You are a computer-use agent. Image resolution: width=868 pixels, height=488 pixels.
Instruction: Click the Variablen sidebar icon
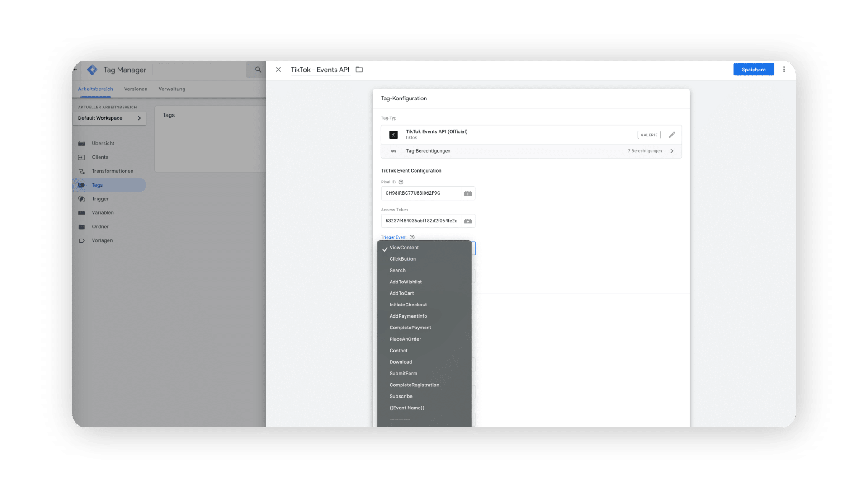click(81, 213)
